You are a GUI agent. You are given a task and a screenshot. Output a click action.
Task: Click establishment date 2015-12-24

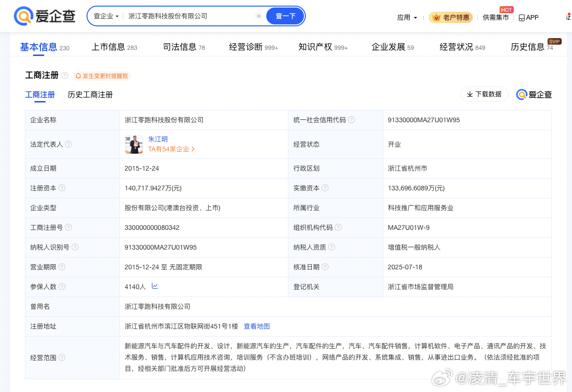point(142,168)
